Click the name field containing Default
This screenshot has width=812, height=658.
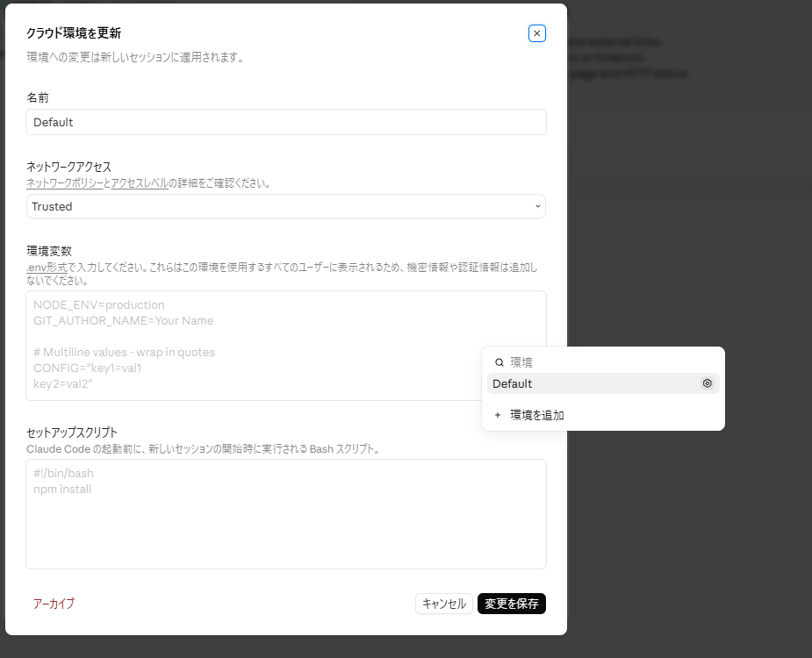(286, 122)
